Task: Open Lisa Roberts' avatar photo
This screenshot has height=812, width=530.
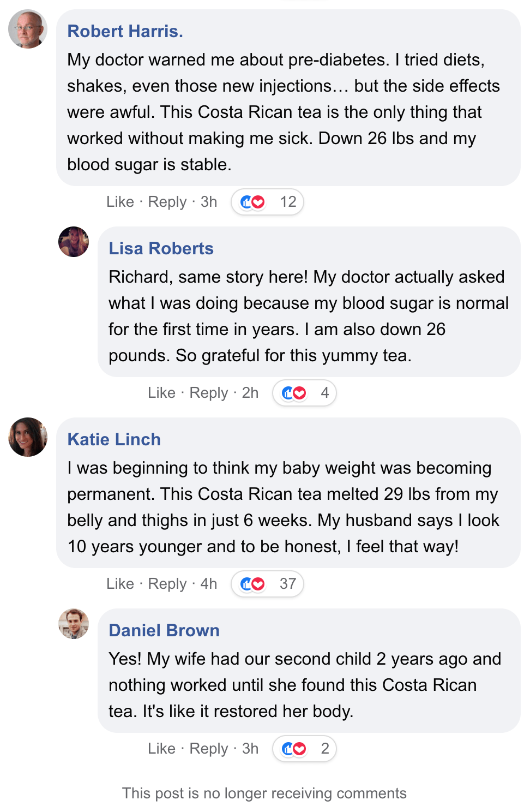Action: 74,242
